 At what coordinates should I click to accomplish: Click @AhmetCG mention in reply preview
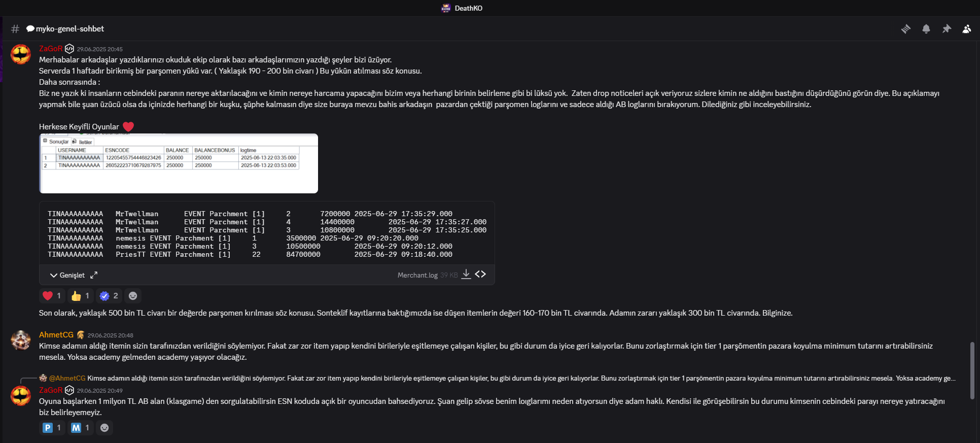[67, 378]
